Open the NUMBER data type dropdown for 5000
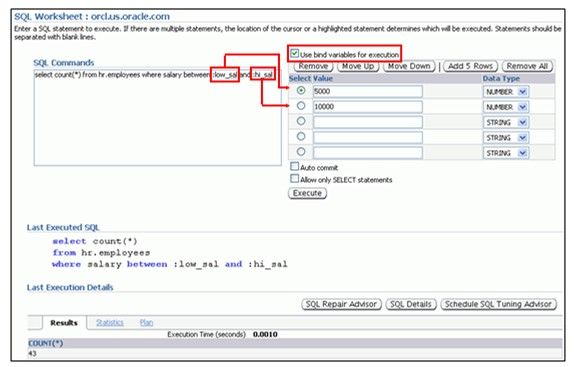Viewport: 575px width, 367px height. tap(506, 92)
